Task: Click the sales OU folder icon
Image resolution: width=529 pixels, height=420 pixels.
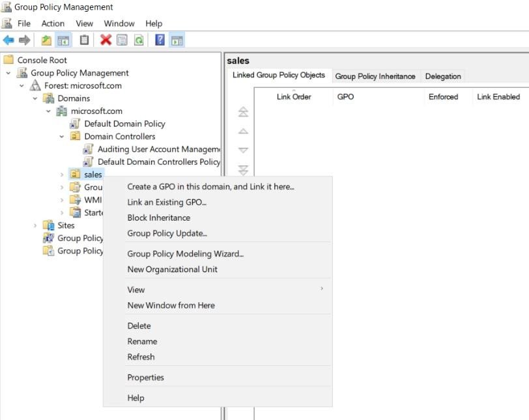Action: tap(75, 175)
